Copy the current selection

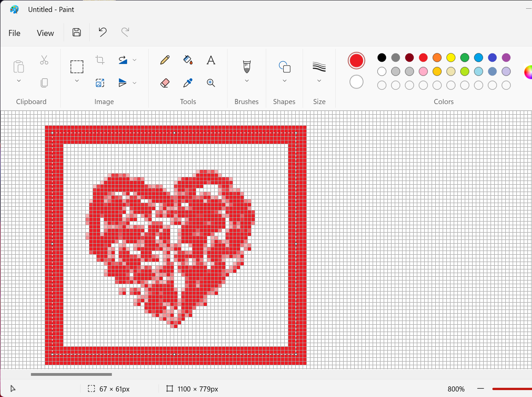pyautogui.click(x=44, y=83)
